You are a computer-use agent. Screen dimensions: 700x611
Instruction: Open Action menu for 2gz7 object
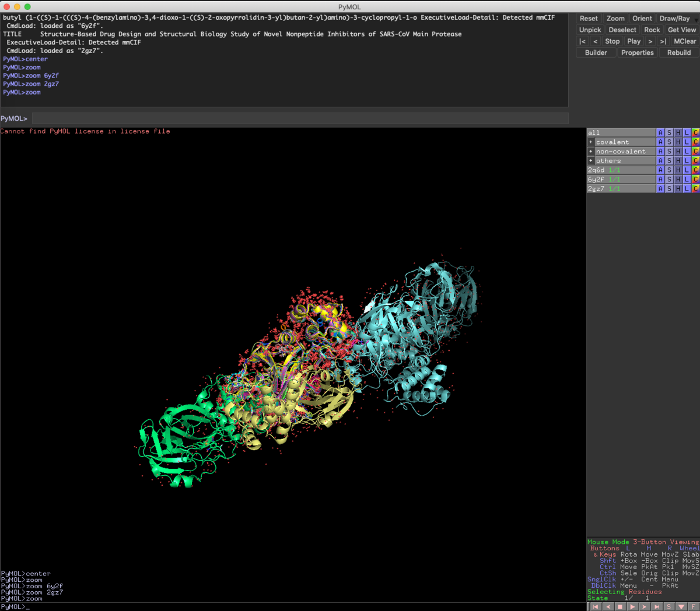click(x=660, y=189)
